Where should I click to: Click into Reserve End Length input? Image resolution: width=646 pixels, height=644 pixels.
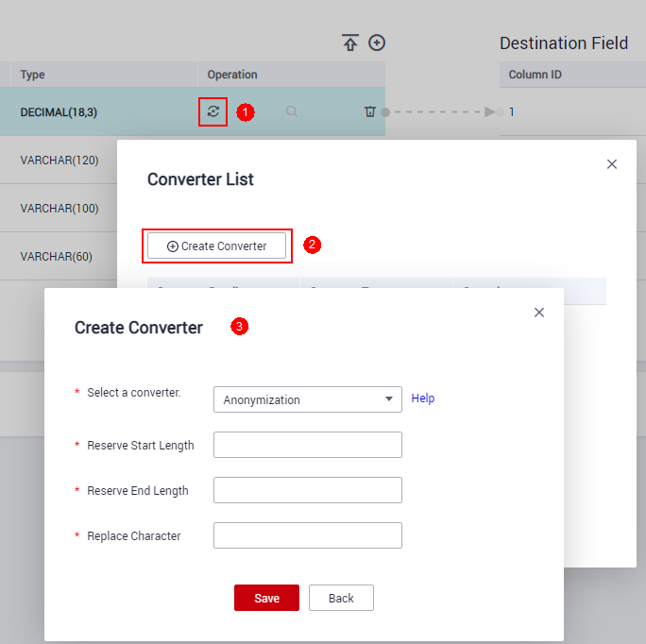coord(307,490)
